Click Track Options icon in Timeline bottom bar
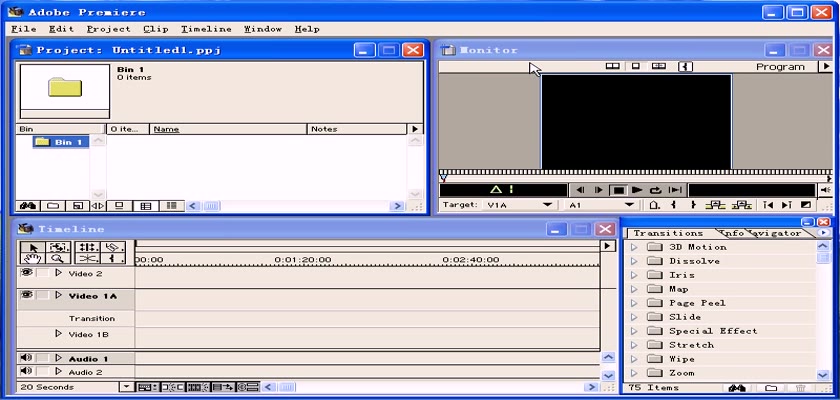The image size is (840, 400). pyautogui.click(x=148, y=387)
